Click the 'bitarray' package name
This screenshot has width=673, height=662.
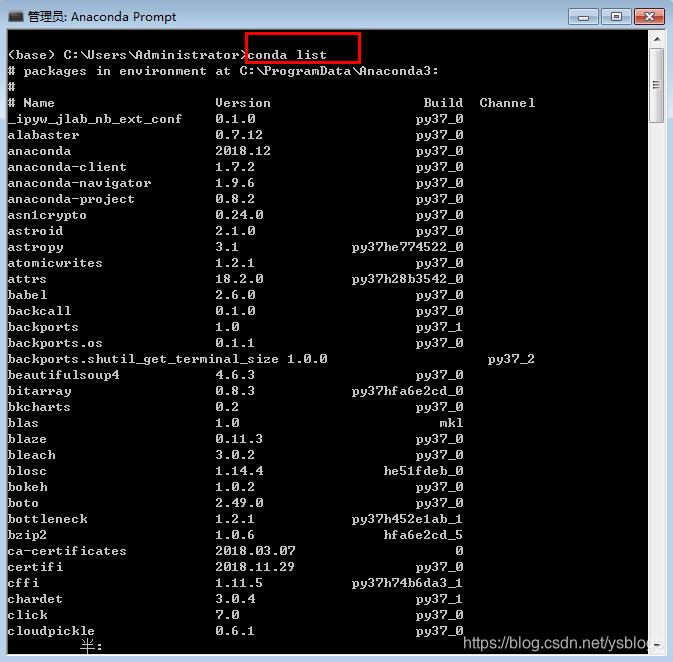coord(39,391)
